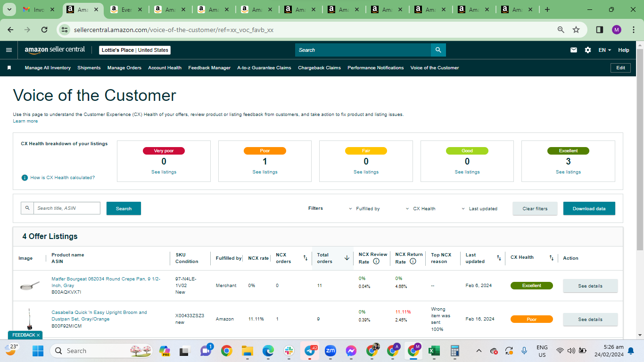
Task: Open the Seller Central settings gear
Action: coord(588,50)
